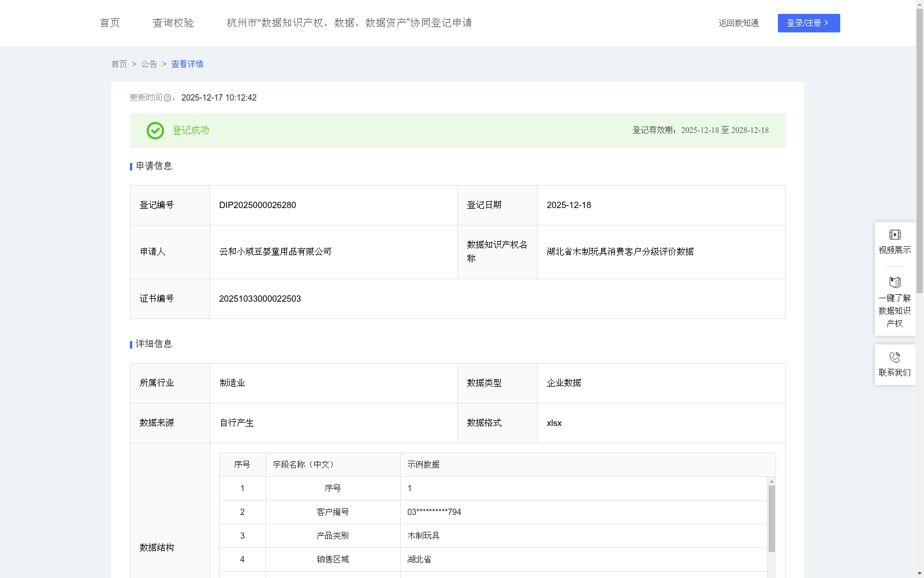Click the 登记成功 status text

pos(191,131)
